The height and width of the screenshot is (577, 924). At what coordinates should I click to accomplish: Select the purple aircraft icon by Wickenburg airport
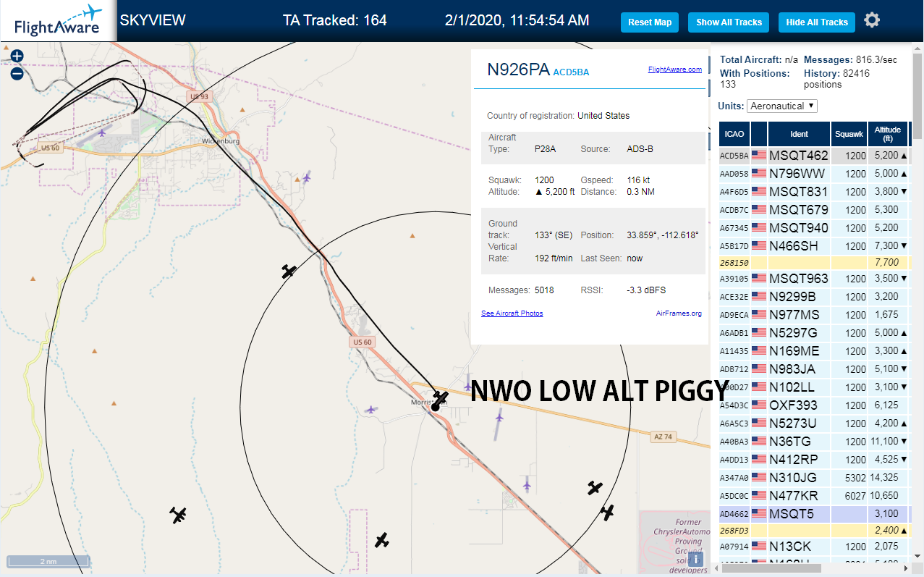tap(102, 132)
